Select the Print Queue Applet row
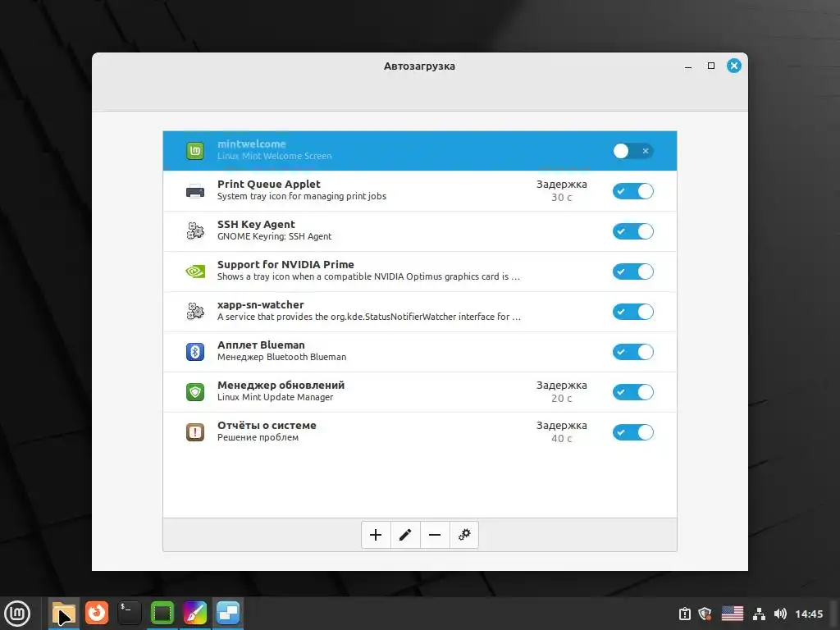Image resolution: width=840 pixels, height=630 pixels. [419, 191]
